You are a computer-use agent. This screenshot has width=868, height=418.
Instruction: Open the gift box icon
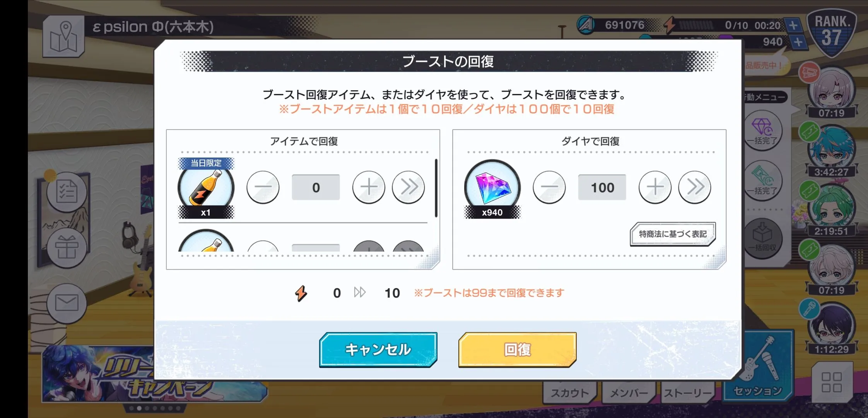coord(67,248)
